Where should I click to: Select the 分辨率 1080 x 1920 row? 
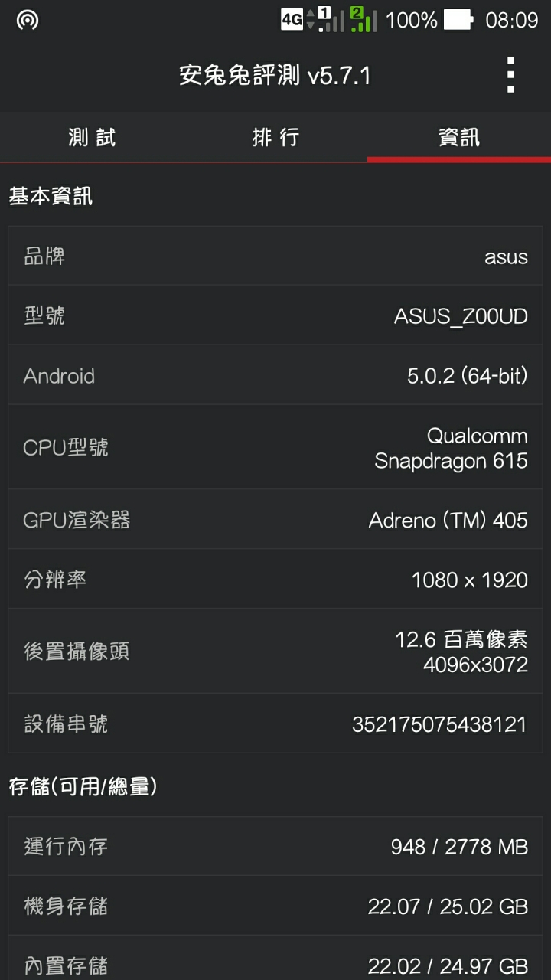275,580
